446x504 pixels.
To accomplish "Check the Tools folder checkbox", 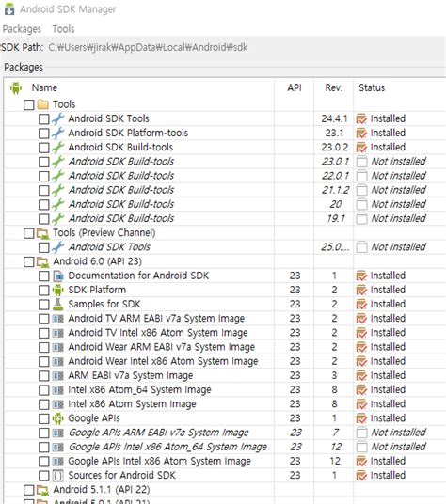I will point(29,104).
